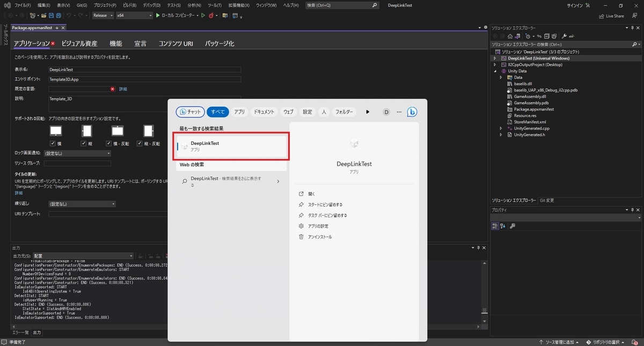Click 開く to launch DeepLinkTest
The width and height of the screenshot is (644, 346).
(x=313, y=193)
